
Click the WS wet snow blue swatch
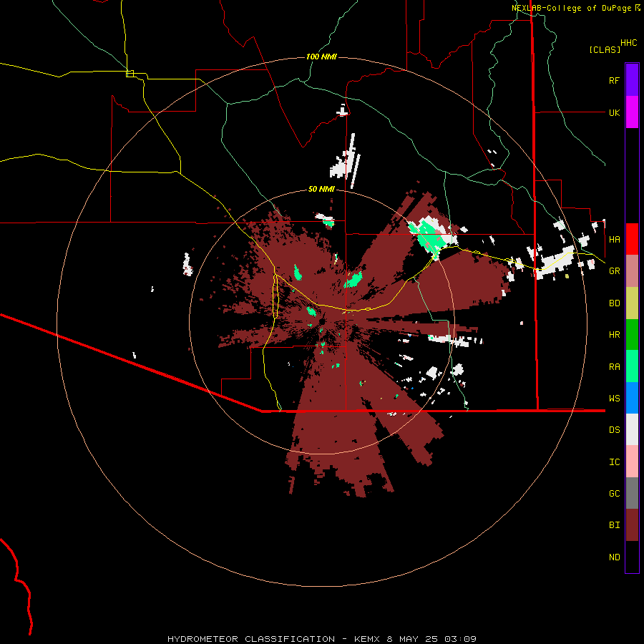(632, 398)
